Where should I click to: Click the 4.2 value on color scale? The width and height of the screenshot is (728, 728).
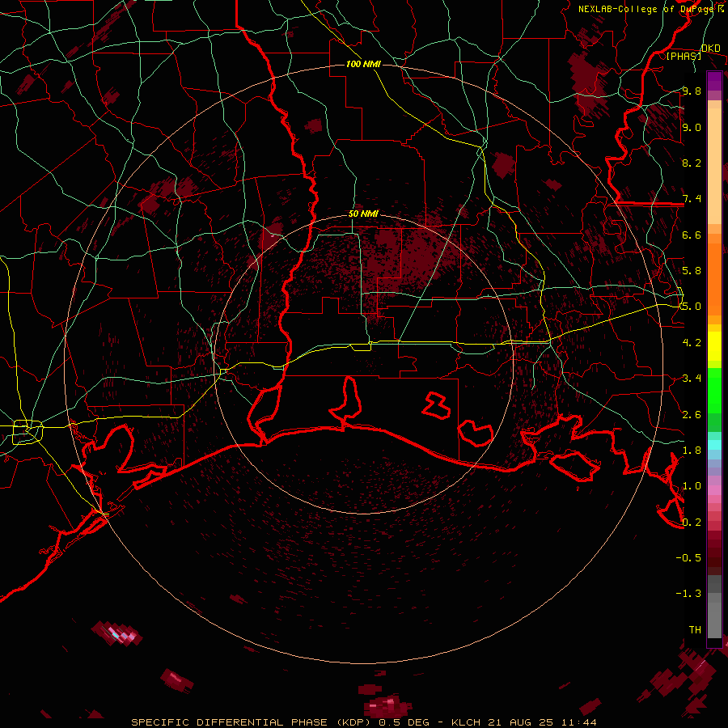692,343
